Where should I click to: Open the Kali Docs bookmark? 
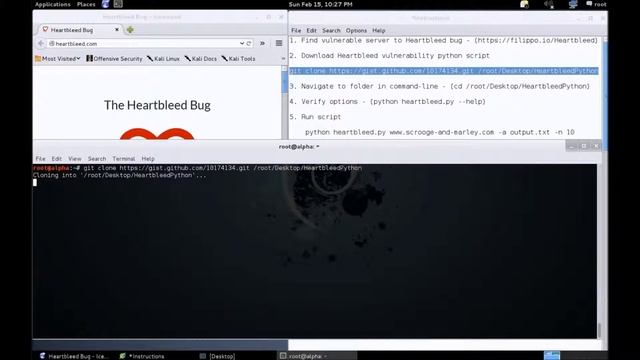pos(200,59)
